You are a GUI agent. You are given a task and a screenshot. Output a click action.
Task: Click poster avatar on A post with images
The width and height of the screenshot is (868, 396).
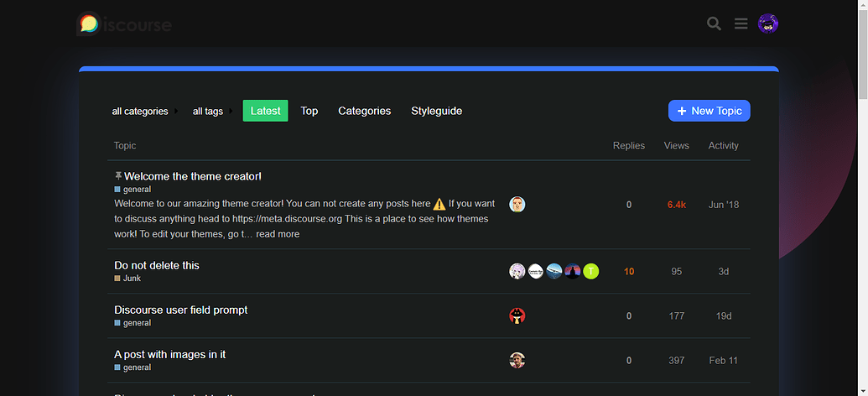517,361
